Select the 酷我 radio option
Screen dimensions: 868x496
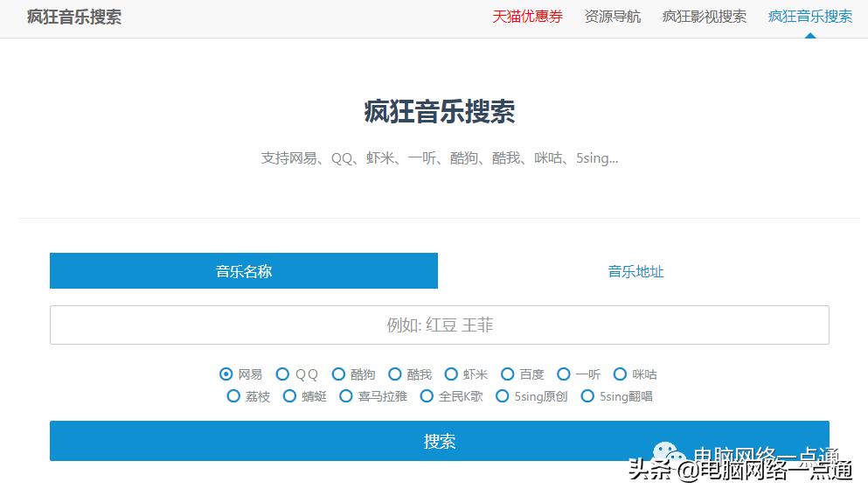click(395, 374)
